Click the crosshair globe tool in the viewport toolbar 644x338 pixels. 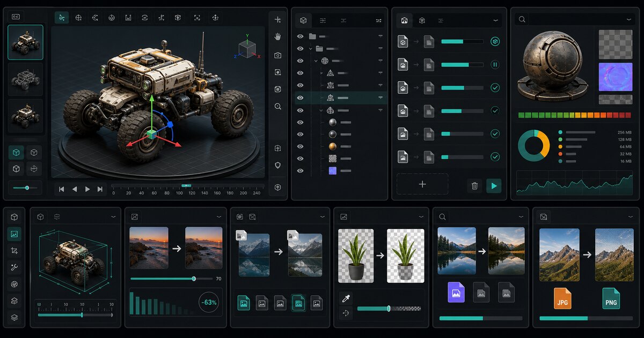78,18
